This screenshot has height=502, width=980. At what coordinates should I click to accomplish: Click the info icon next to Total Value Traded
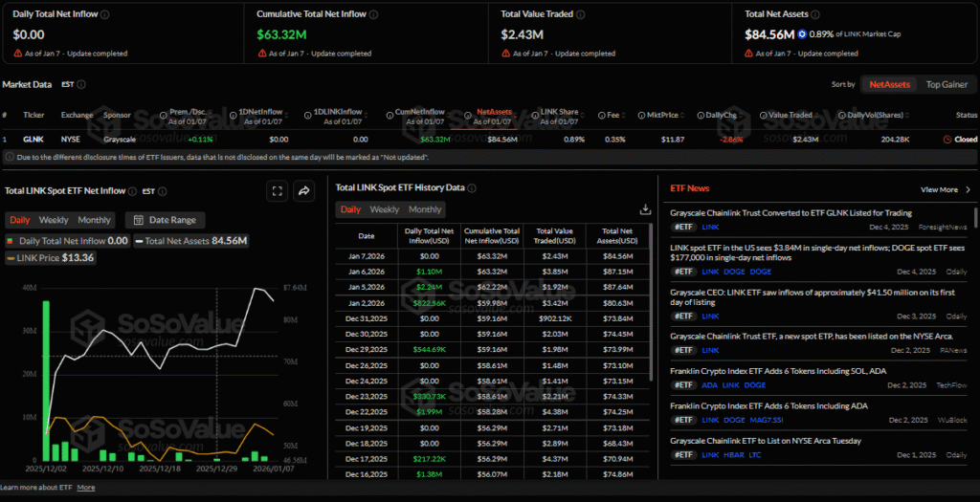578,15
